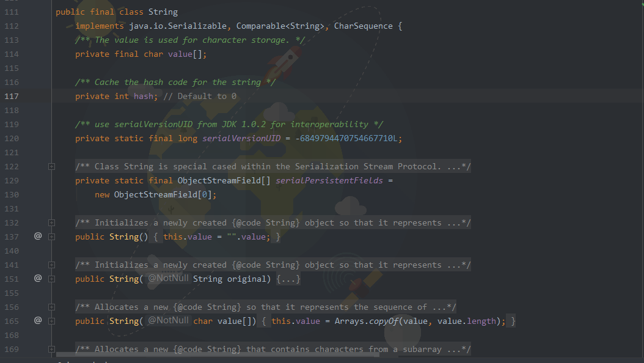Expand the fold marker at line 156
Screen dimensions: 644x363
pyautogui.click(x=51, y=307)
